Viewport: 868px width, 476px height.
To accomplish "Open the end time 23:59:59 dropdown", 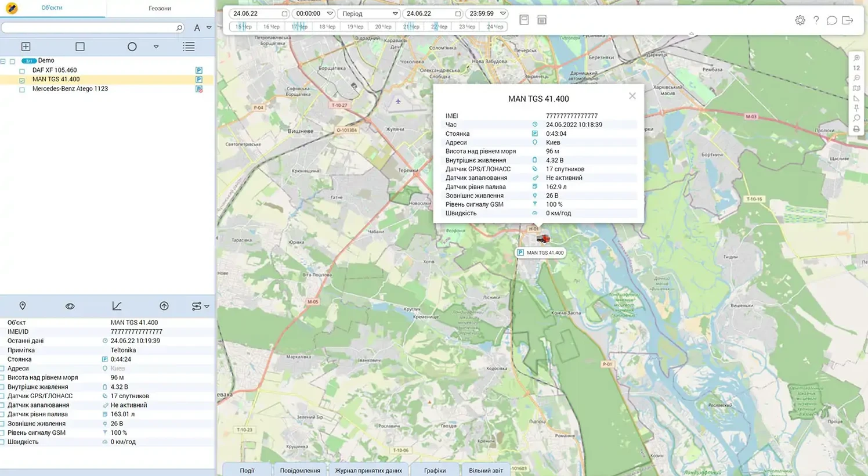I will pyautogui.click(x=503, y=13).
